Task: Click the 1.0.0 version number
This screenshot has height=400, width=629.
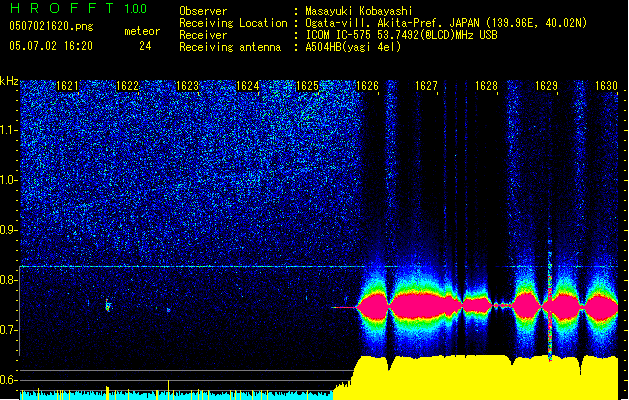Action: coord(135,8)
